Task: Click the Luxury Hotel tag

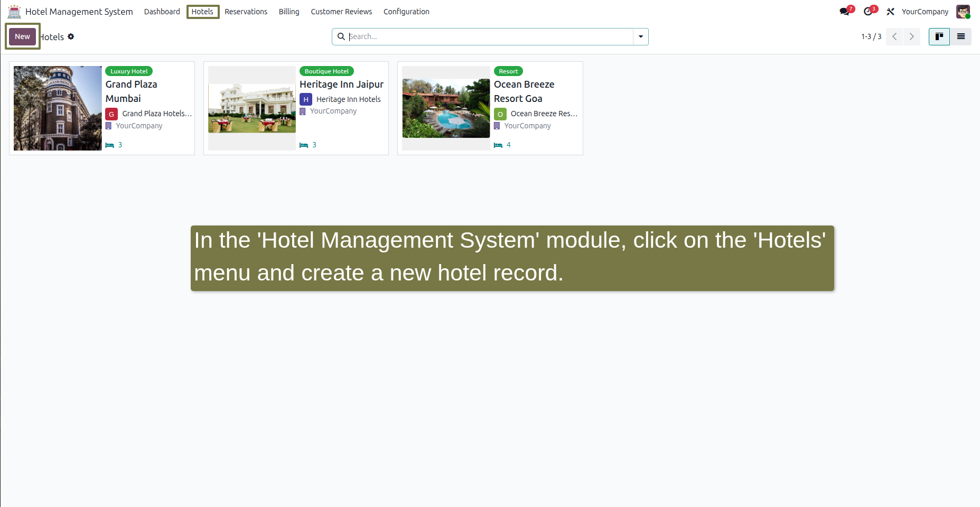Action: [x=129, y=71]
